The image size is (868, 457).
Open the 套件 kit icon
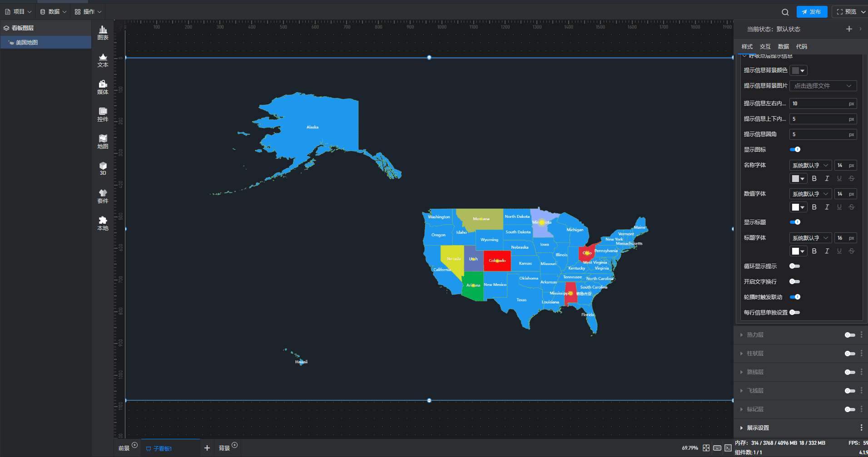[103, 196]
